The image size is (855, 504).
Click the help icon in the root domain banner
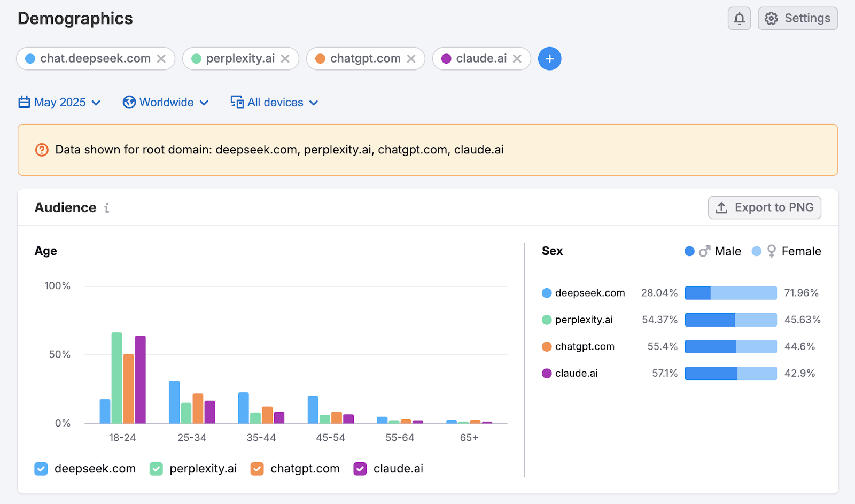(41, 150)
